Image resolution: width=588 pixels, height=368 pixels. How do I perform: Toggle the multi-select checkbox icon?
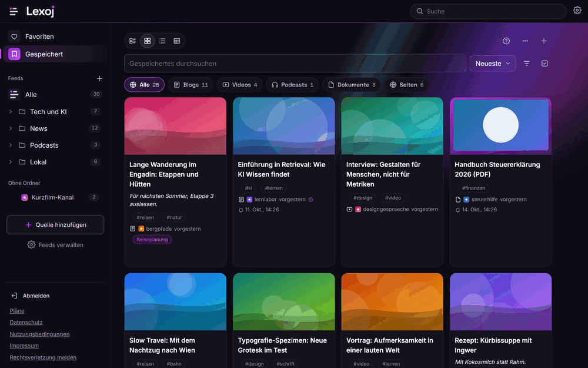pos(544,64)
